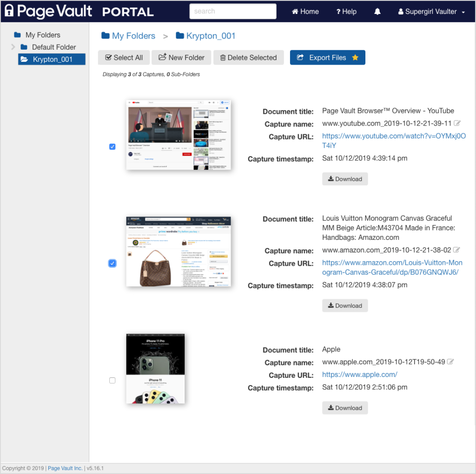Open Default Folder in the sidebar
The image size is (476, 474).
click(x=54, y=47)
